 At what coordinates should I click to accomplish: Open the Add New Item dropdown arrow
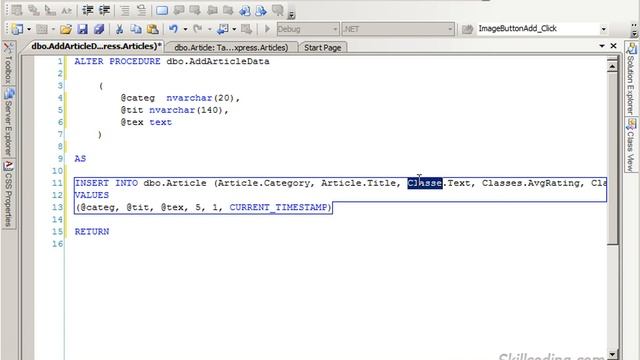pyautogui.click(x=29, y=29)
